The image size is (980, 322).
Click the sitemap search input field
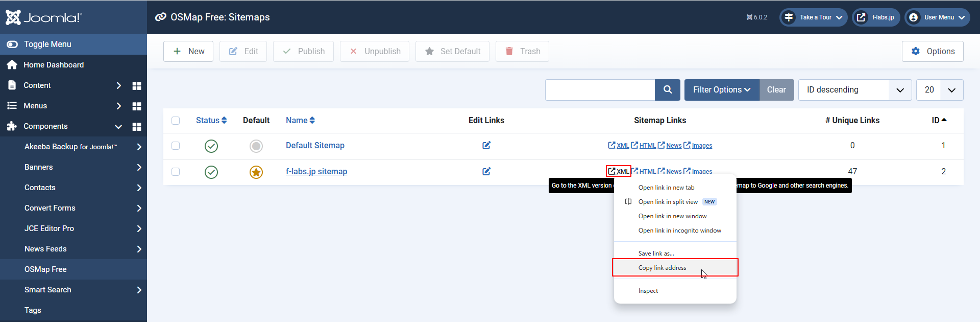coord(600,90)
